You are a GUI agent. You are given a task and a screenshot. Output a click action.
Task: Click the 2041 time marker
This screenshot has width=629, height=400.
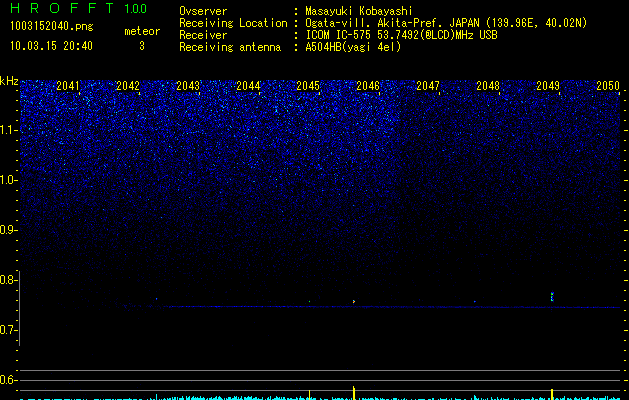point(68,85)
